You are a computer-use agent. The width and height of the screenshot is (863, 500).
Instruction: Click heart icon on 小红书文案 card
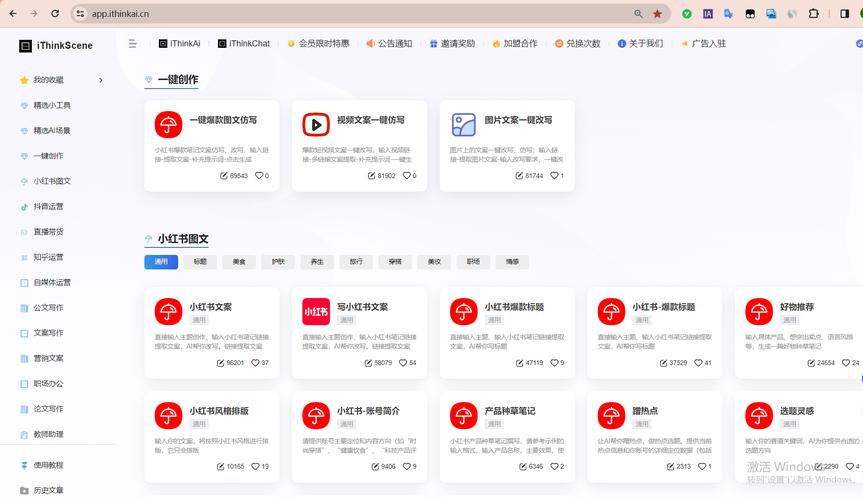(x=255, y=363)
